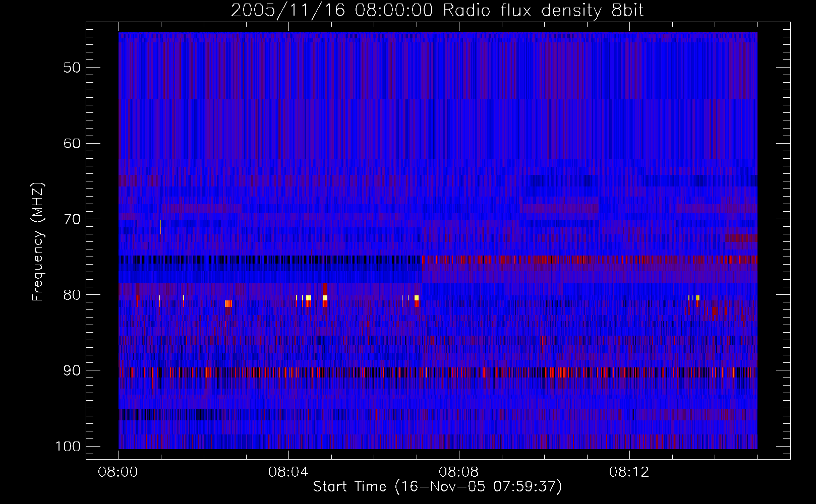
Task: Click the 100 frequency tick label
Action: (x=68, y=447)
